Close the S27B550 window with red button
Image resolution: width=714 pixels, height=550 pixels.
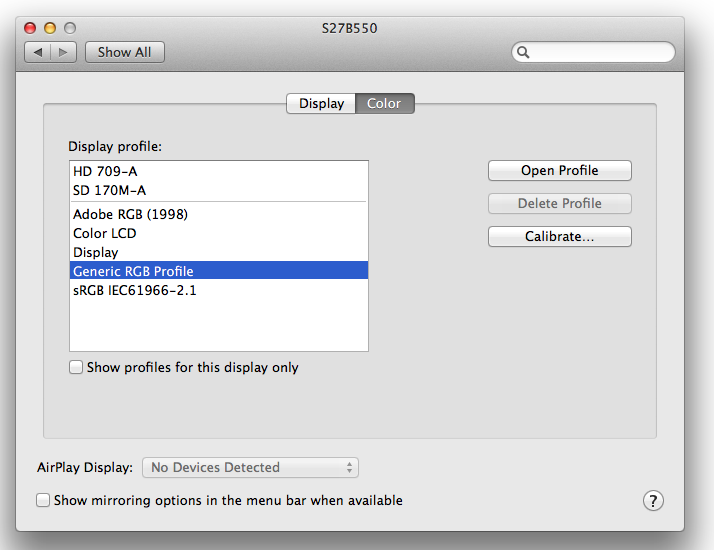pyautogui.click(x=29, y=28)
